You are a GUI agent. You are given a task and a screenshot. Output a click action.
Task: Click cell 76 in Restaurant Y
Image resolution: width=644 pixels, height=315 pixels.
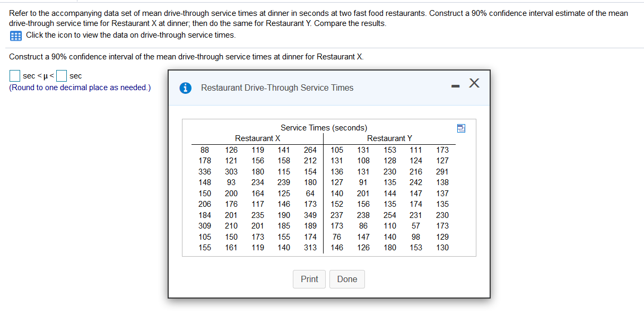tap(337, 237)
